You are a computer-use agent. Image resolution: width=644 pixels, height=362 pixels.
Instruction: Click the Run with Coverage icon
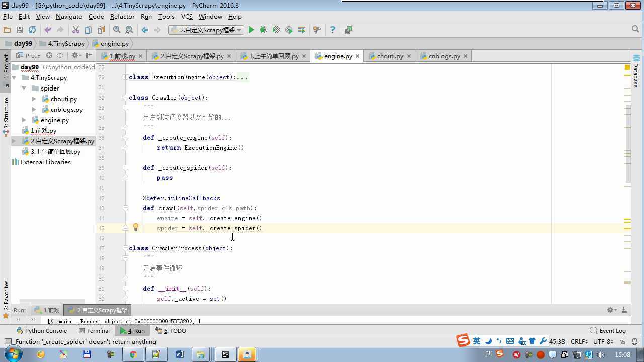276,30
